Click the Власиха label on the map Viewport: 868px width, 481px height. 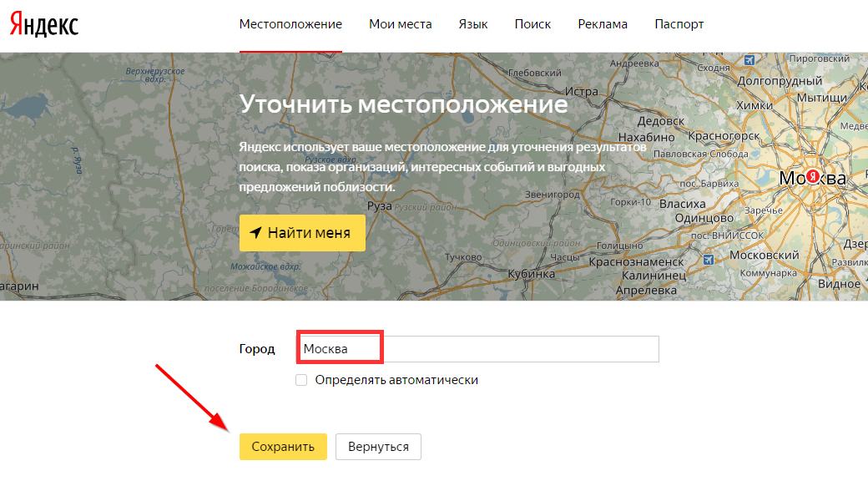click(683, 204)
